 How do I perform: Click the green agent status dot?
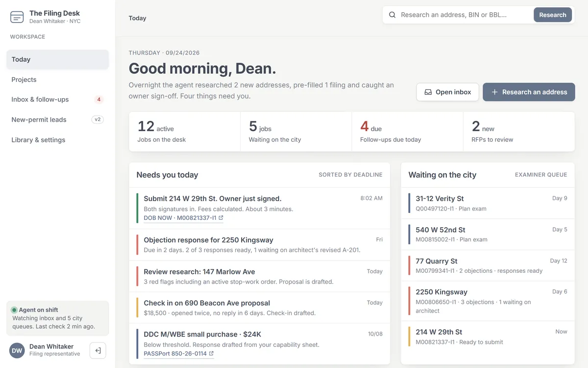tap(14, 310)
